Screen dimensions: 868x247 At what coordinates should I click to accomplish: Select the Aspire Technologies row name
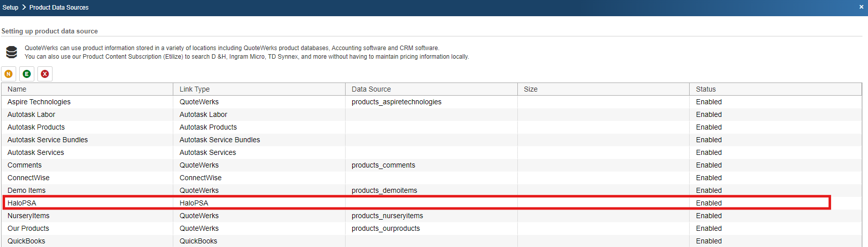point(39,102)
